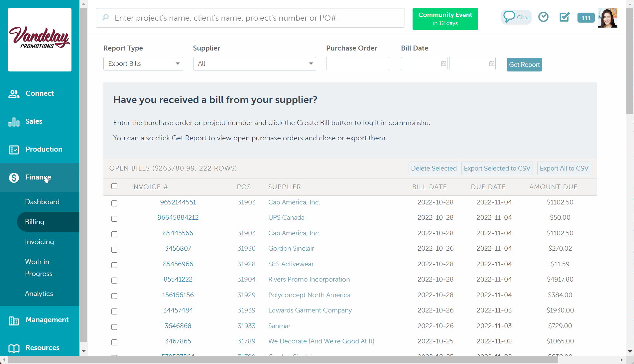
Task: Go to the Production section
Action: click(x=44, y=149)
